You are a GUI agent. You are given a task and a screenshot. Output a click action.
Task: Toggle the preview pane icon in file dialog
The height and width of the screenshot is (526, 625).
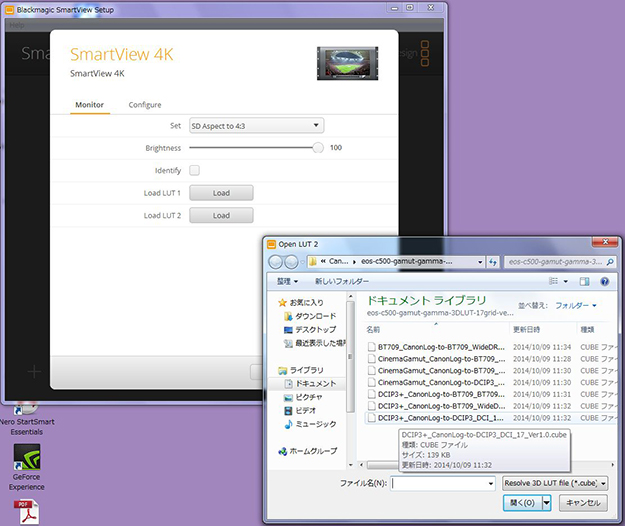(586, 281)
